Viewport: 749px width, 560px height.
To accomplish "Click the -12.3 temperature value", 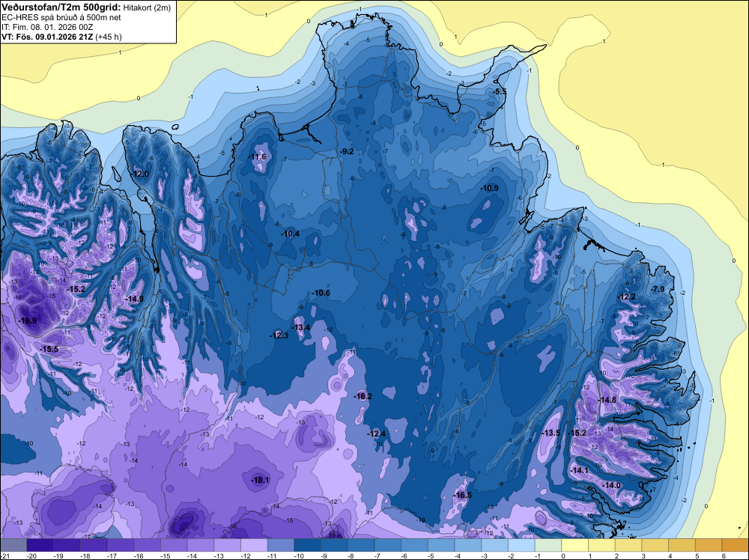I will click(279, 335).
